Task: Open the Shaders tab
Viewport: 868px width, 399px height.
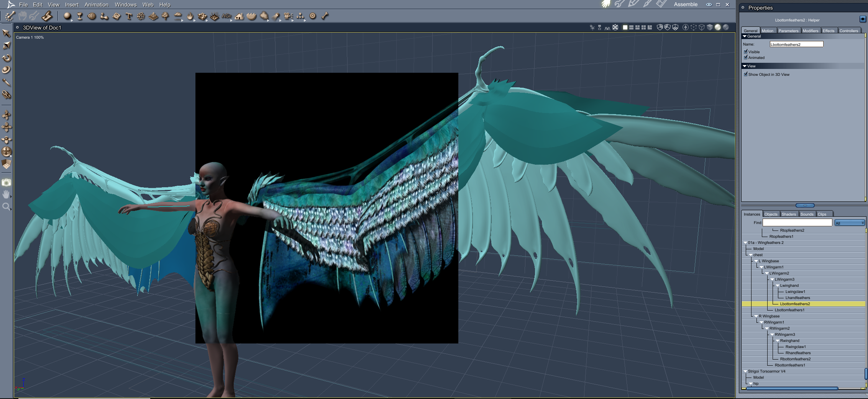Action: click(x=789, y=214)
